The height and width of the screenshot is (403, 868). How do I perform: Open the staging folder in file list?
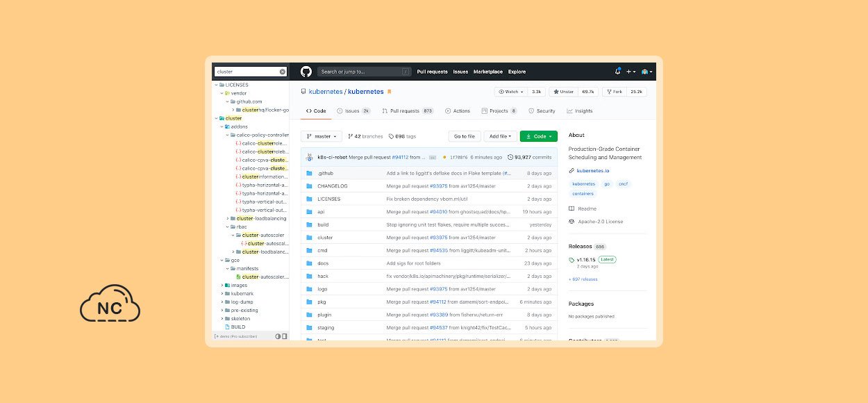[326, 327]
